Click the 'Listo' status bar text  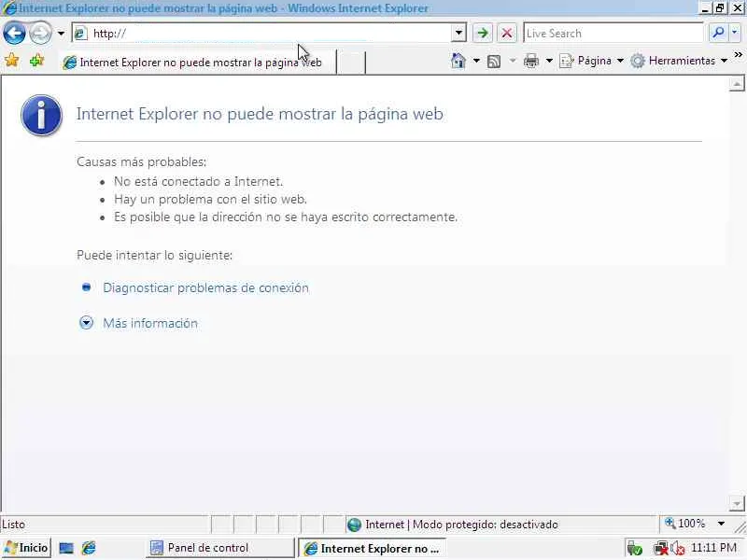[13, 525]
